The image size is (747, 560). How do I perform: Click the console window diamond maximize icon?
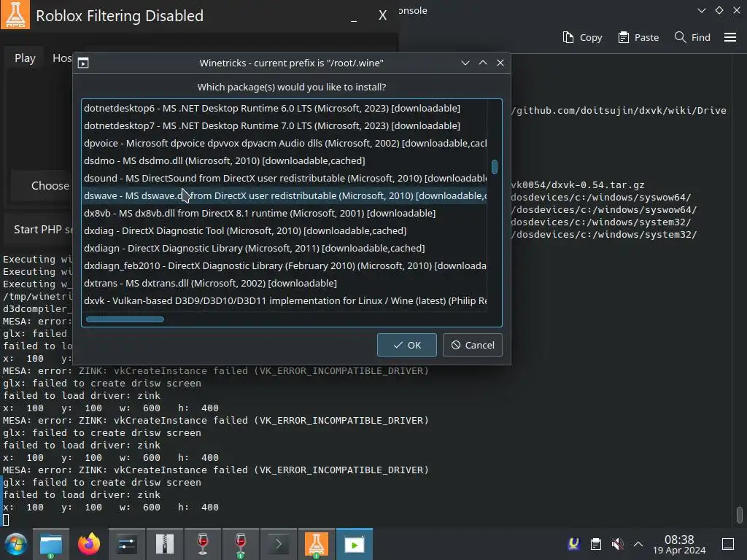click(x=719, y=10)
